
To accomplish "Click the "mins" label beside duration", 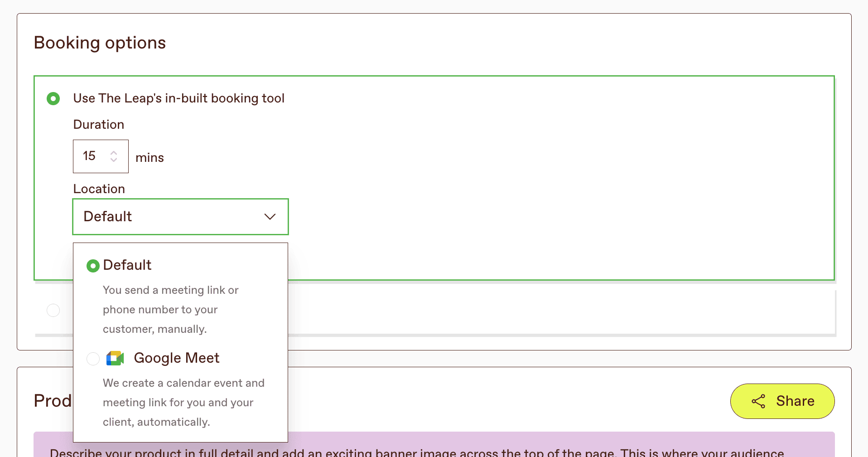I will [x=149, y=157].
